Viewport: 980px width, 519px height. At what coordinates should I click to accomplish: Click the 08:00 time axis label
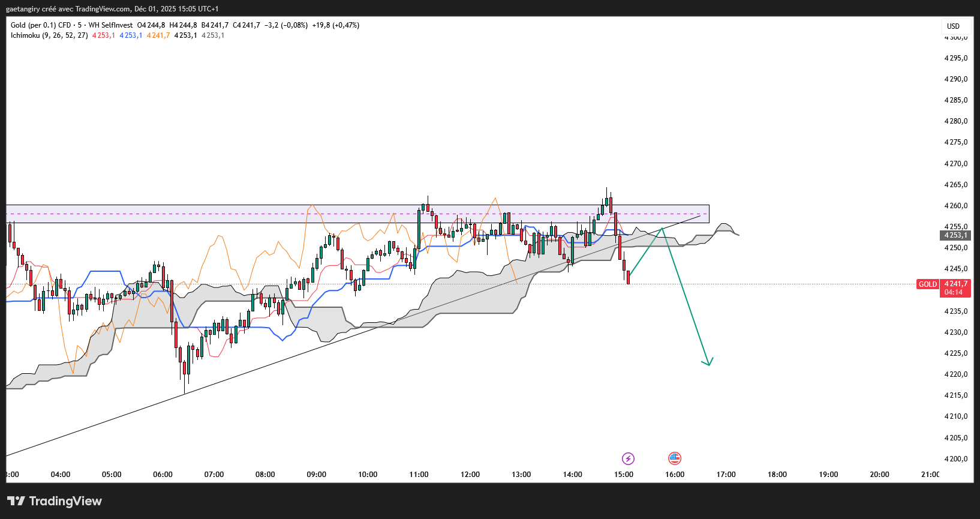pyautogui.click(x=265, y=475)
